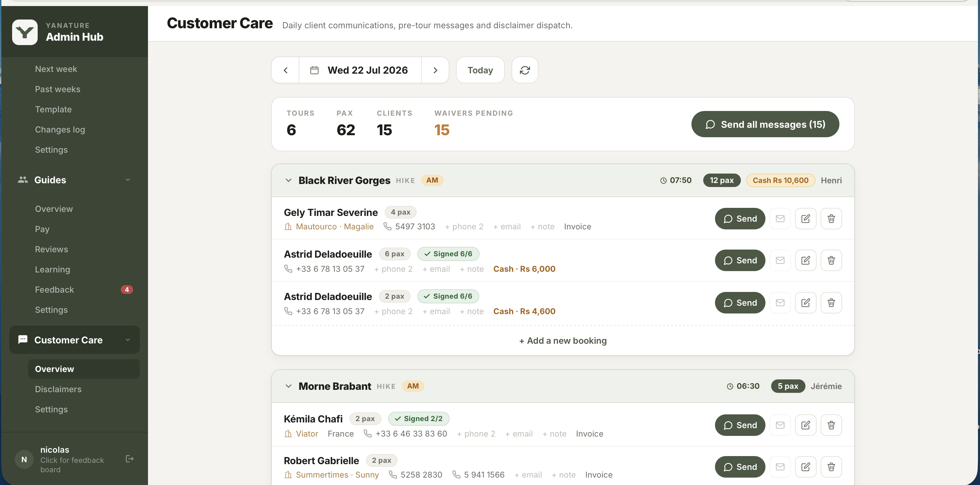Jump to Today
980x485 pixels.
pyautogui.click(x=480, y=70)
